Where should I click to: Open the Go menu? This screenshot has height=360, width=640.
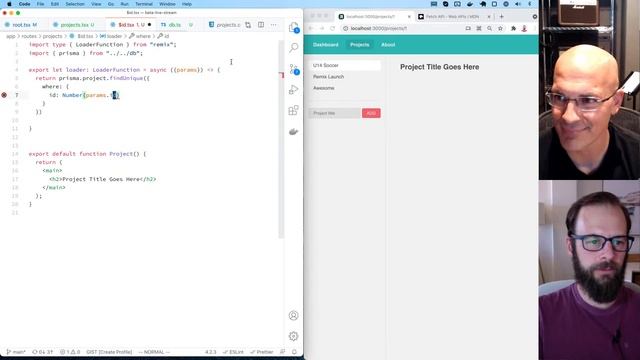(x=111, y=4)
